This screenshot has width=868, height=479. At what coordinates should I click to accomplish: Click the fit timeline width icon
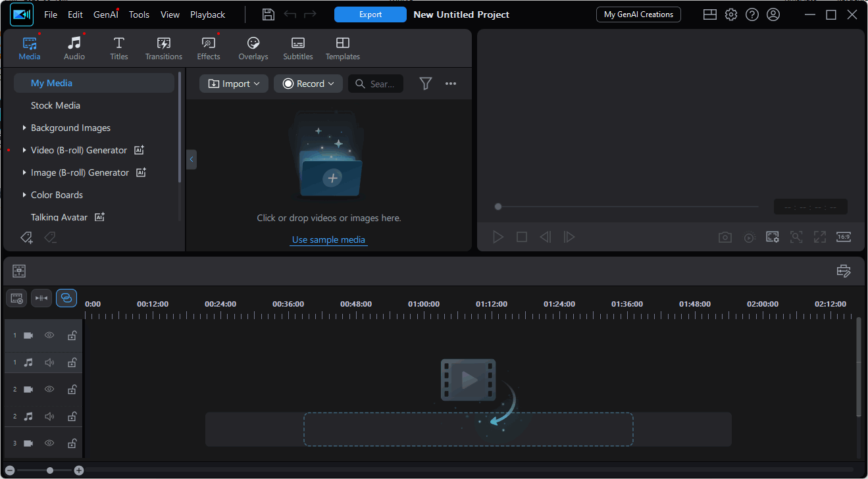[x=41, y=298]
